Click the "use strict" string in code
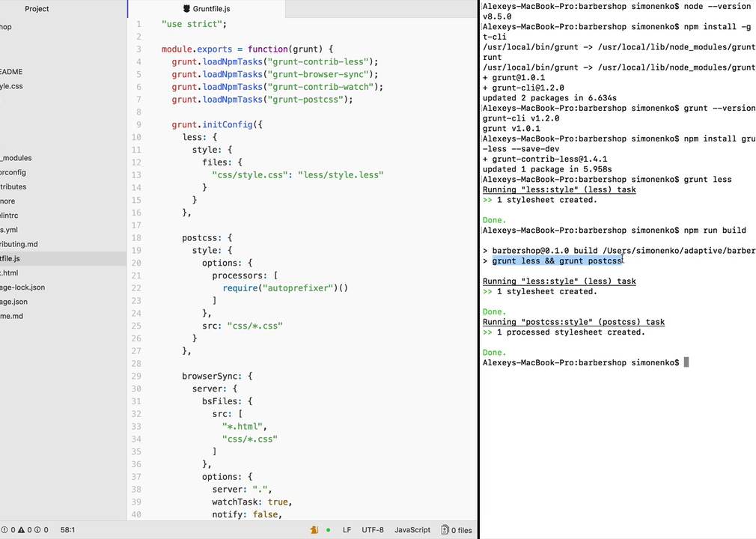The image size is (756, 539). click(x=192, y=24)
